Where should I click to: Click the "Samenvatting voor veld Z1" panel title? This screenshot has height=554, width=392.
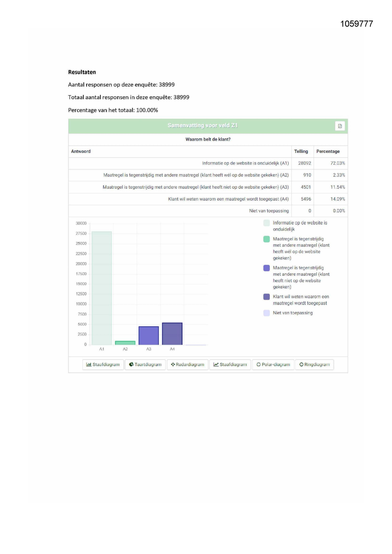pyautogui.click(x=202, y=126)
